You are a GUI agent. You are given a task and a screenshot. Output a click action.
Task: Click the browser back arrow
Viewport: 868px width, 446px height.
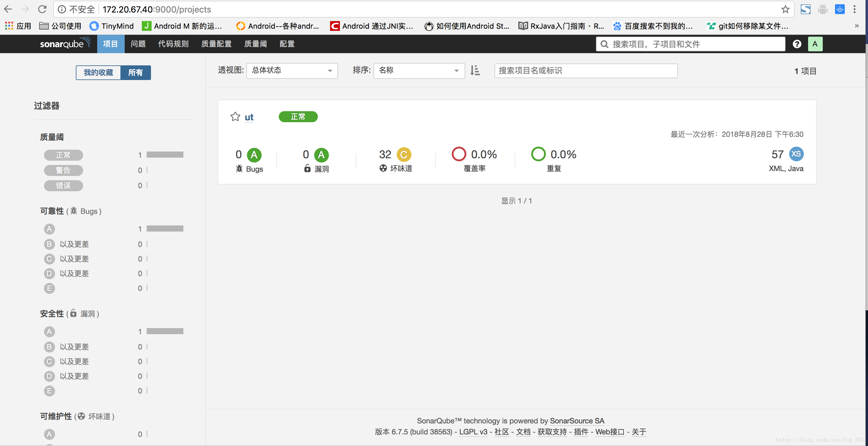(x=8, y=9)
